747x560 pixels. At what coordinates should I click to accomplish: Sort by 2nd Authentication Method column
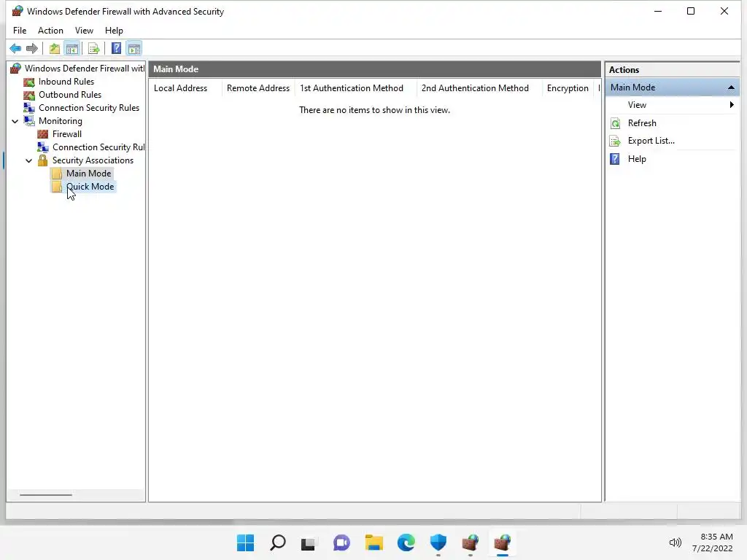point(479,88)
